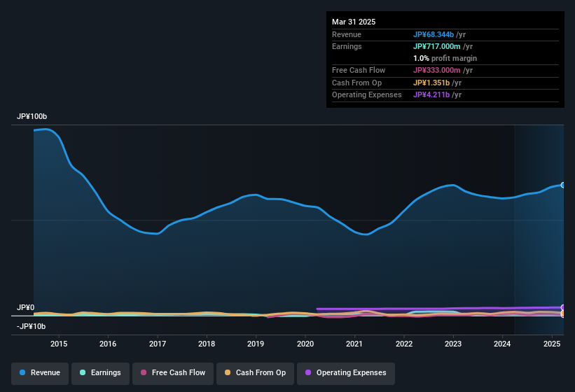575x392 pixels.
Task: Toggle the Earnings series legend button
Action: 100,373
